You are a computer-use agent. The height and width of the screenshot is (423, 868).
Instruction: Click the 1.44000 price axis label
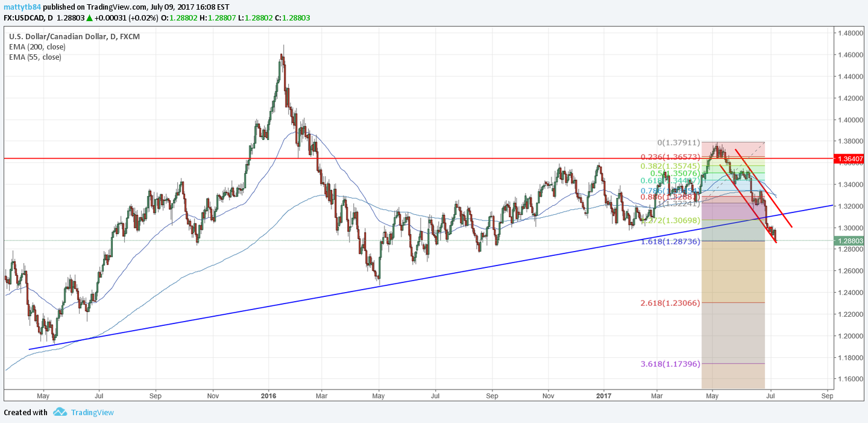tap(849, 77)
